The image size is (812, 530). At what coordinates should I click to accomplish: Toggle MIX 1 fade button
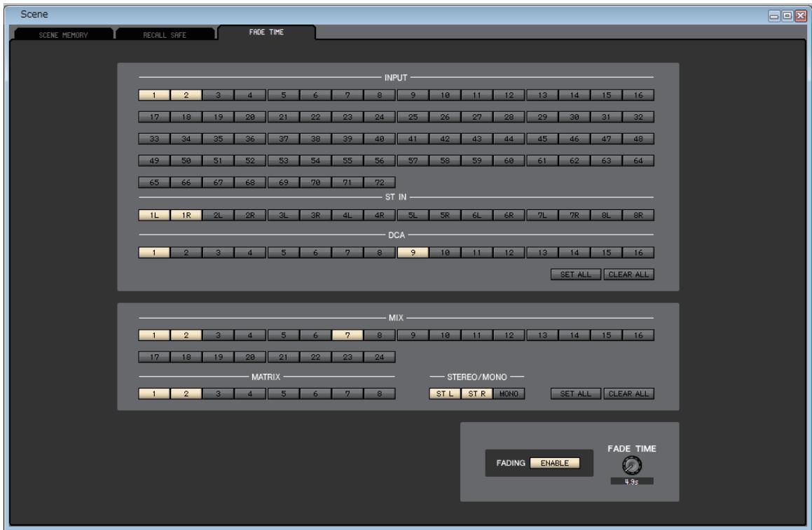pos(154,335)
